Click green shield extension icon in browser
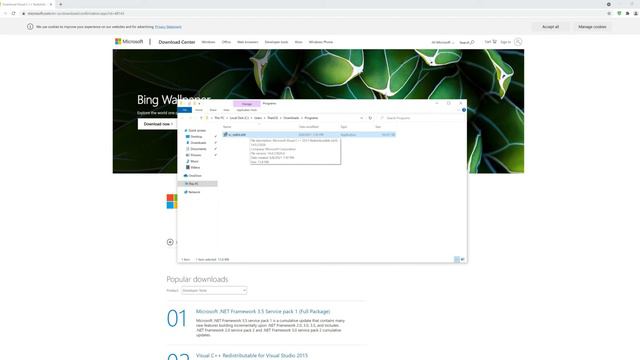This screenshot has width=640, height=360. point(619,13)
